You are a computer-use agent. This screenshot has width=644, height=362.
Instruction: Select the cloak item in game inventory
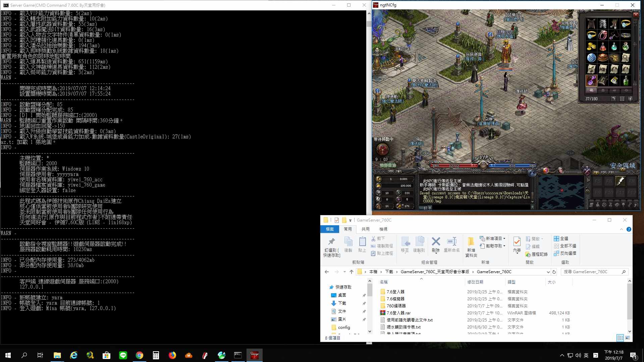(x=591, y=24)
